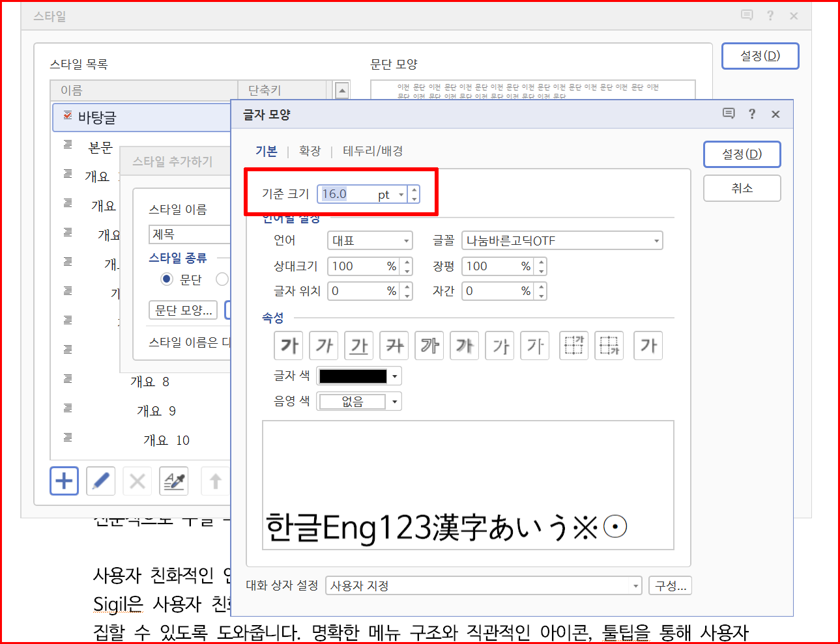
Task: Open 글꼴 나눔바른고딕OTF font dropdown
Action: point(562,241)
